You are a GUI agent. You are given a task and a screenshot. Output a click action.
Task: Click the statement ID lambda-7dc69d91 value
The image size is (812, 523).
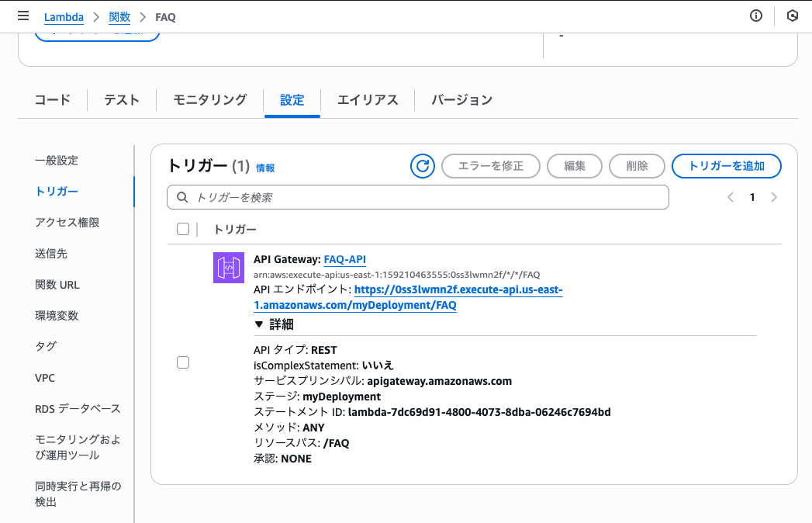coord(479,412)
